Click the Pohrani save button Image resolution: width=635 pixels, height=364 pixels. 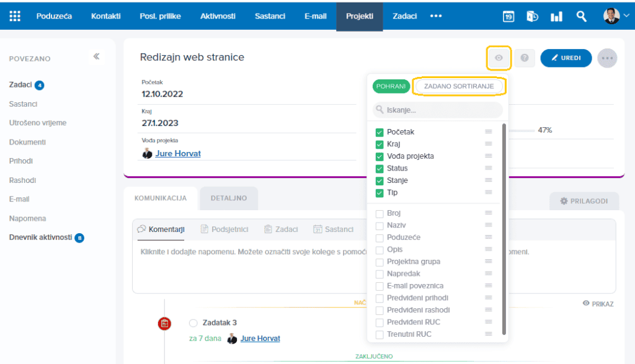tap(391, 86)
